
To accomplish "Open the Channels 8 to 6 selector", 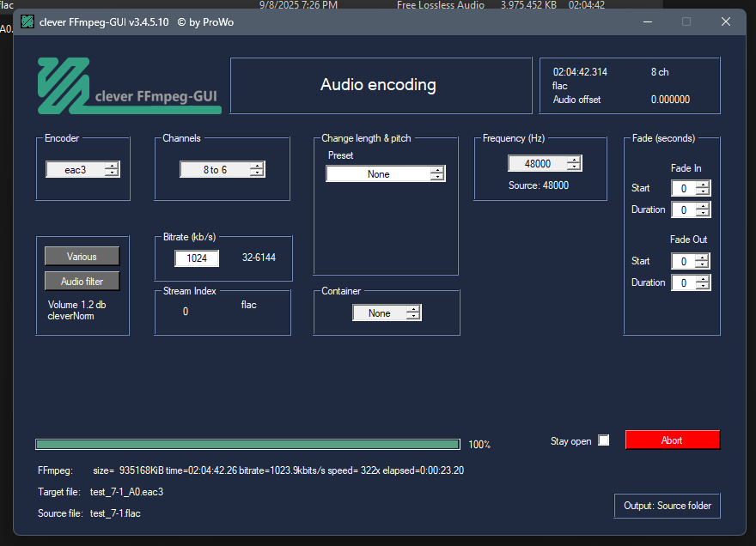I will coord(223,169).
